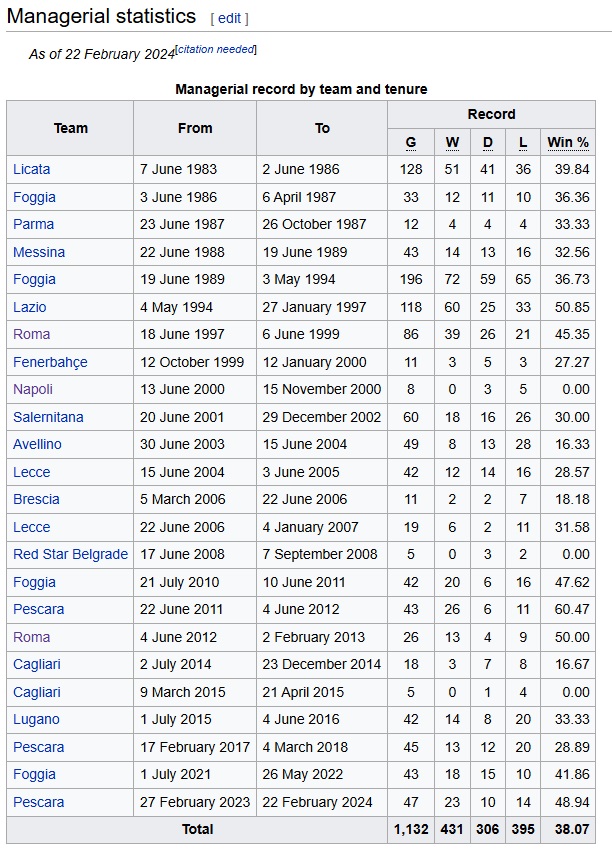Open the Fenerbahçe team link
The width and height of the screenshot is (612, 856).
pyautogui.click(x=50, y=362)
